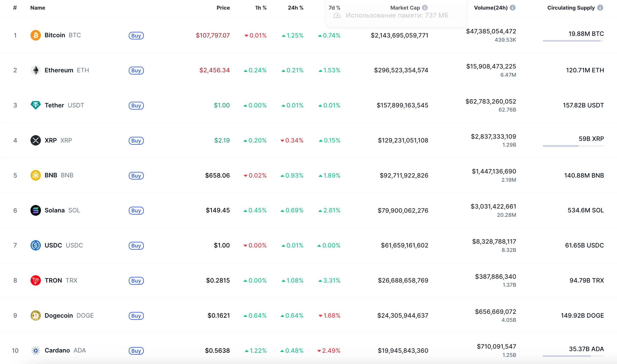Click the Dogecoin logo icon
The image size is (617, 364).
pos(35,315)
